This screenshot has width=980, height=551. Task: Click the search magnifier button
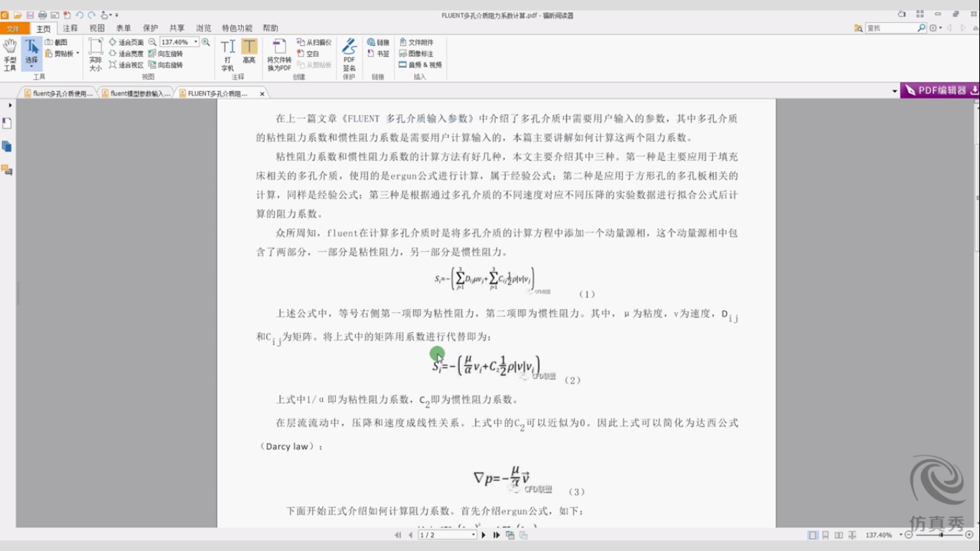[x=922, y=28]
